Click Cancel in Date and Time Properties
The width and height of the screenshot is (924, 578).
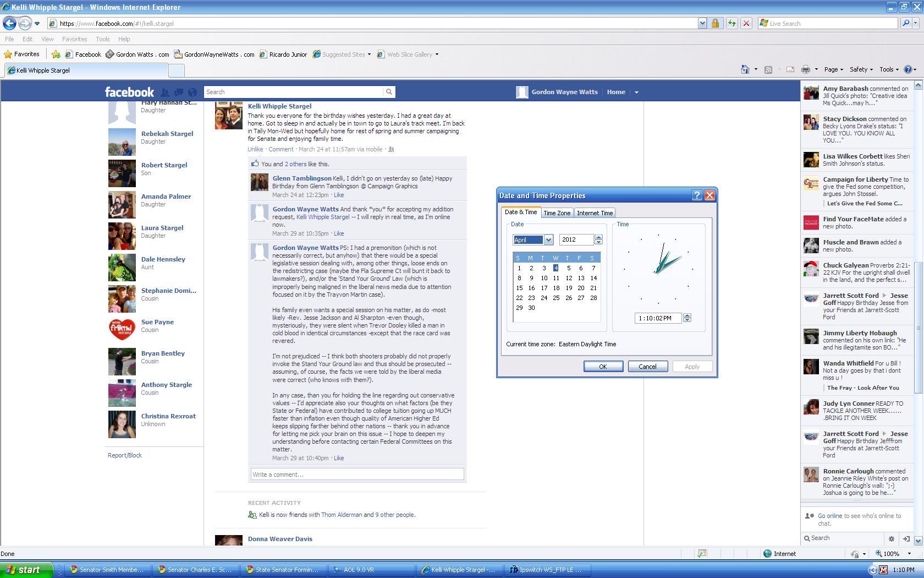647,367
